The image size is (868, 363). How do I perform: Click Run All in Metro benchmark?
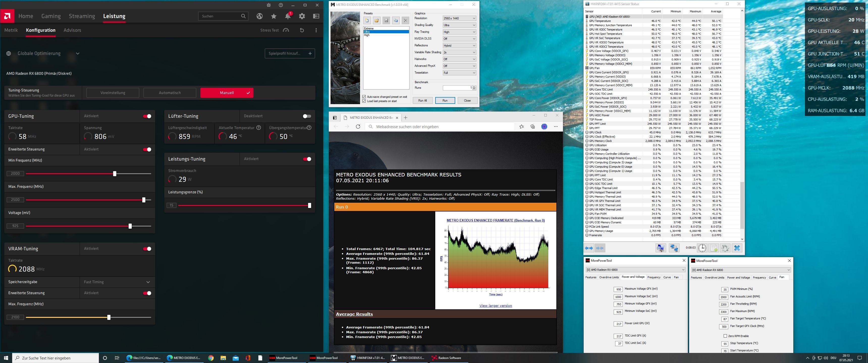pyautogui.click(x=423, y=100)
